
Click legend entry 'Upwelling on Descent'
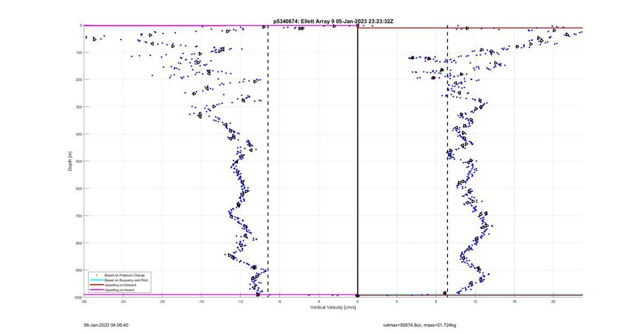[120, 285]
